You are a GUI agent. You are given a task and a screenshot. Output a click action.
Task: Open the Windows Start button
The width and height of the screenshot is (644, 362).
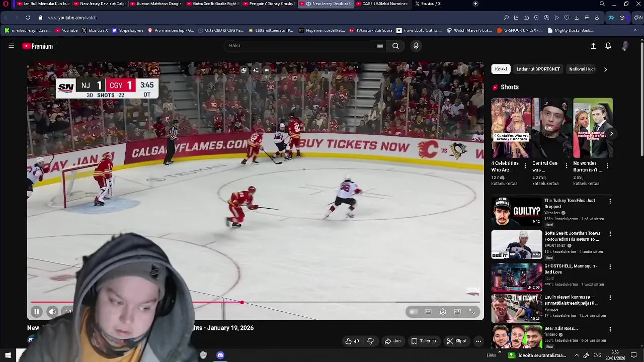click(x=8, y=355)
